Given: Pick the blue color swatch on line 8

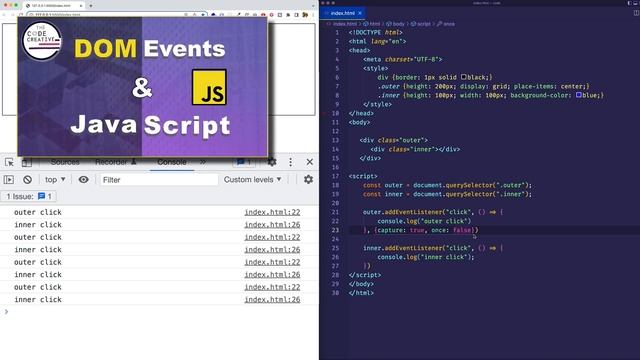Looking at the screenshot, I should click(579, 95).
